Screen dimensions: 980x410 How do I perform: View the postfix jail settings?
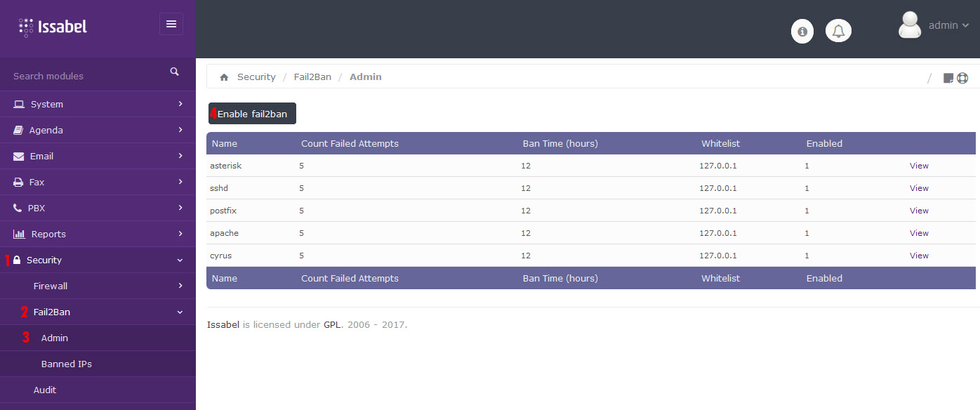[919, 211]
